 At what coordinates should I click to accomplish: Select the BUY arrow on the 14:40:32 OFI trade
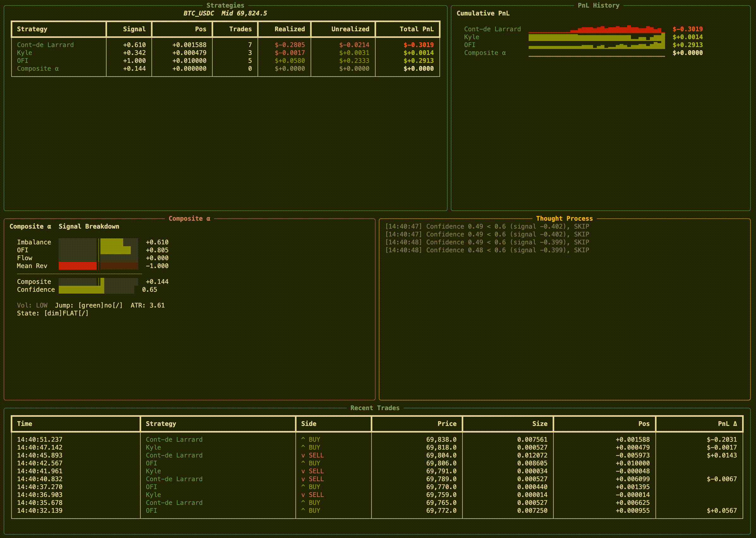(x=304, y=511)
